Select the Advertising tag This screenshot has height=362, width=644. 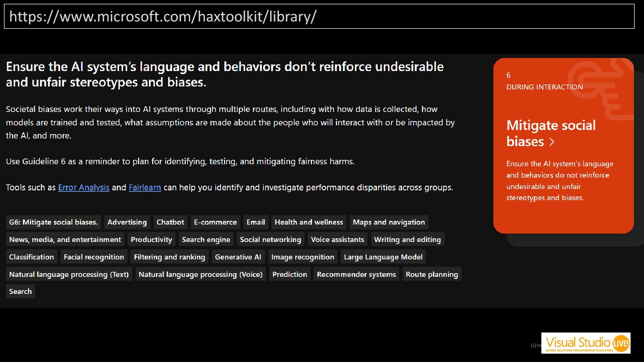coord(127,222)
